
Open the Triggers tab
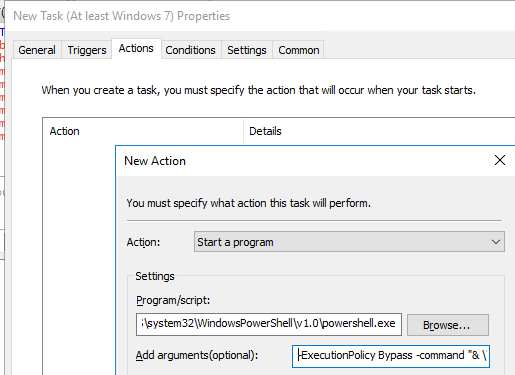coord(87,50)
